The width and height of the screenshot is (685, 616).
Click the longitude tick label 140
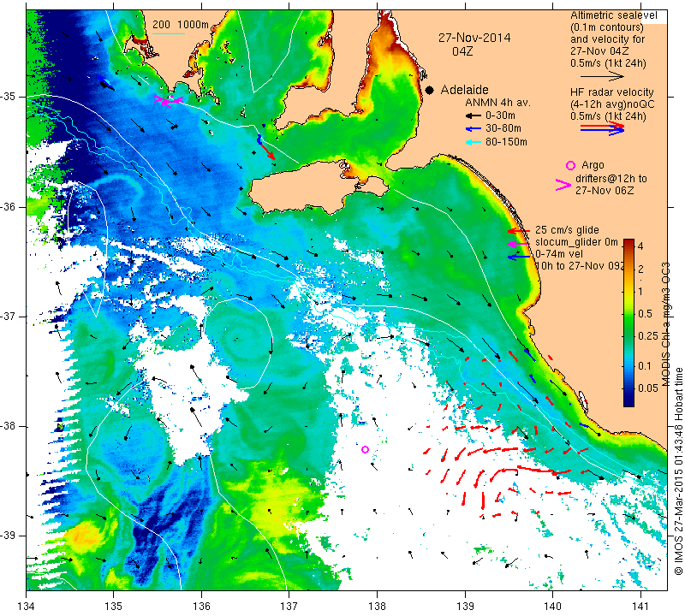tap(552, 607)
